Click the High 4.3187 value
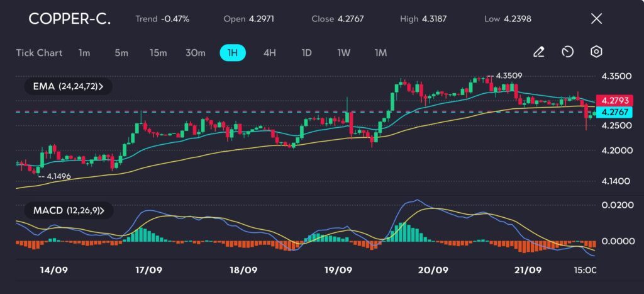Screen dimensions: 644x294 [423, 19]
